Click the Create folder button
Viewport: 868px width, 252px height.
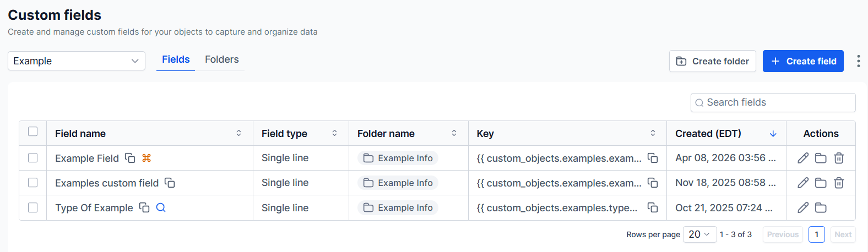712,61
